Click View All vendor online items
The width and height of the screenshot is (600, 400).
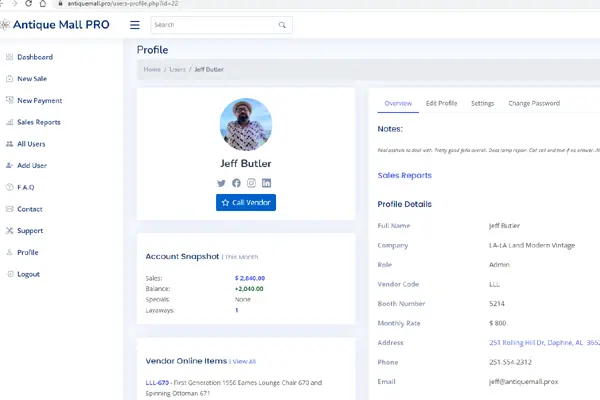tap(244, 361)
